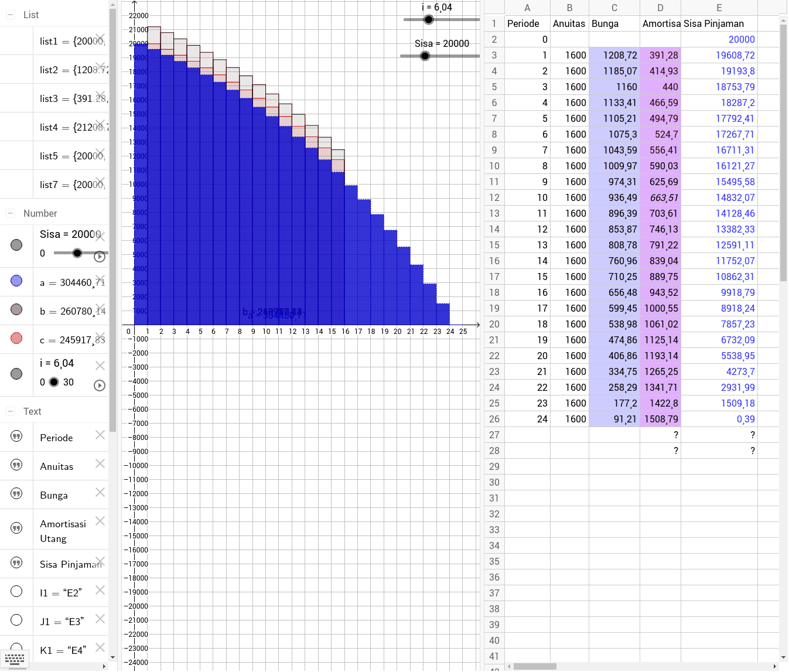Collapse the Number section
The width and height of the screenshot is (789, 672).
[x=9, y=213]
